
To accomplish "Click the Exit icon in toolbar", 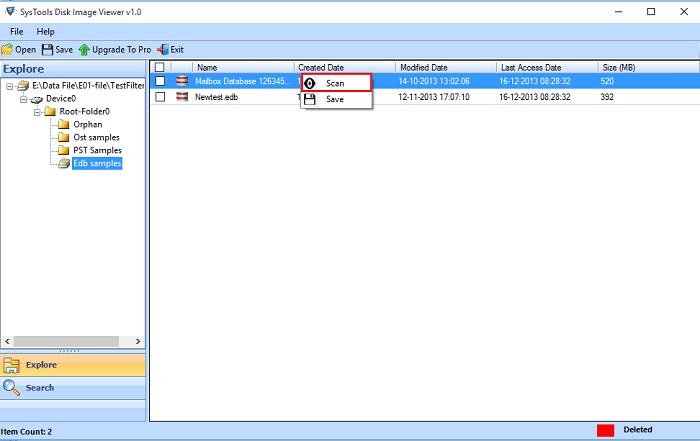I will coord(163,50).
